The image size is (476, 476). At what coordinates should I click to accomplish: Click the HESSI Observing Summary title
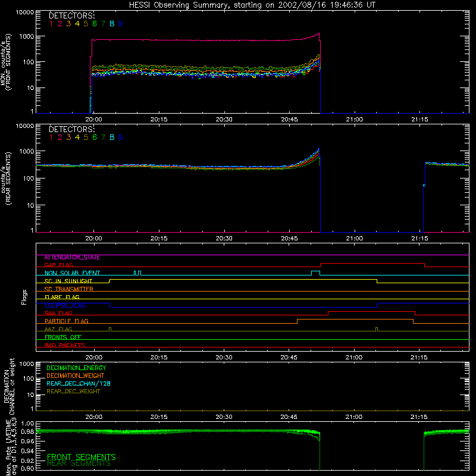[x=252, y=5]
